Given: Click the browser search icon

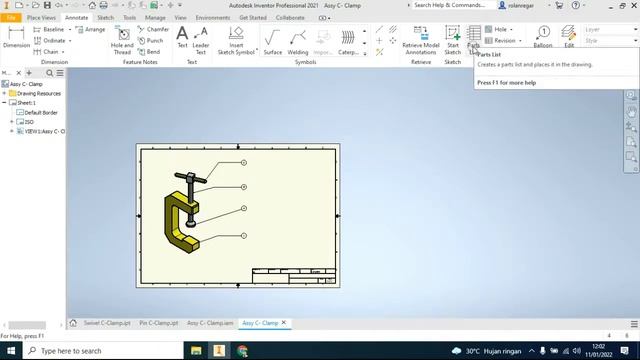Looking at the screenshot, I should point(49,73).
